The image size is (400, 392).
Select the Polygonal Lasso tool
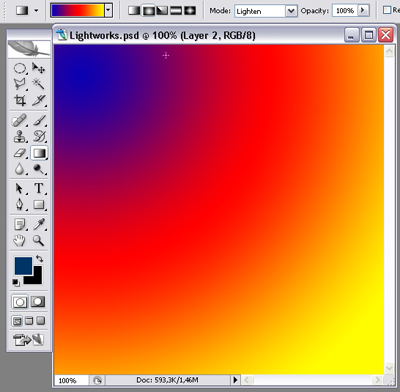[20, 84]
